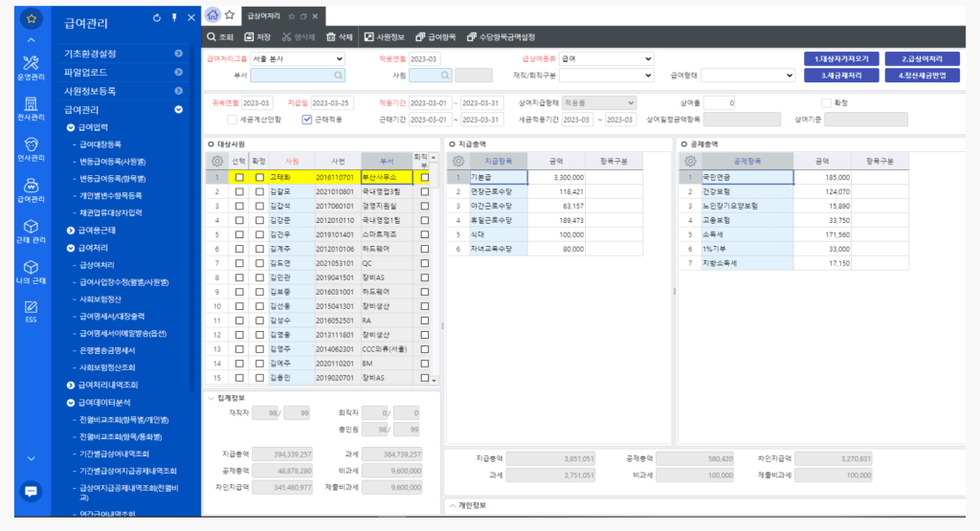Open the 지급총액 grid settings gear

point(458,161)
